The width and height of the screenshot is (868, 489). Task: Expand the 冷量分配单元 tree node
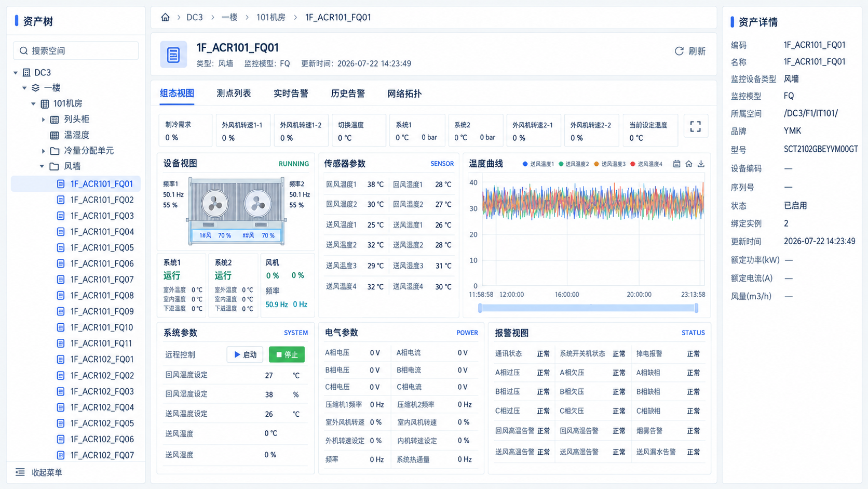coord(43,151)
